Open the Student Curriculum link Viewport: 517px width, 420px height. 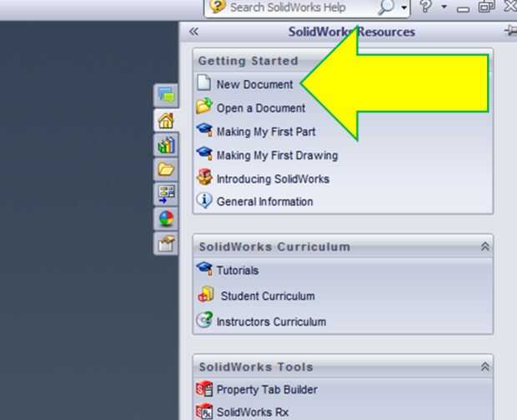(268, 296)
